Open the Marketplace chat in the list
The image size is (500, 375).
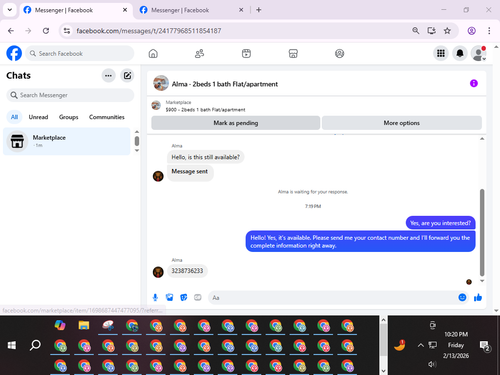coord(66,141)
